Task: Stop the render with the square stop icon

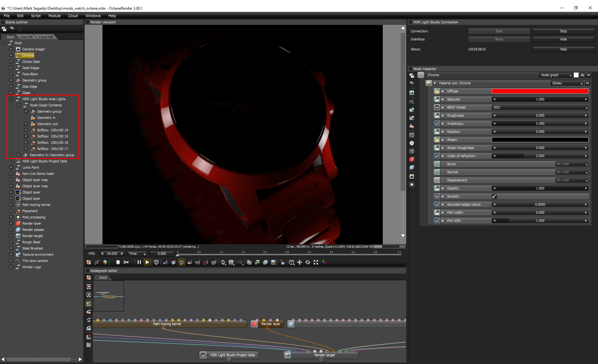Action: tap(118, 262)
